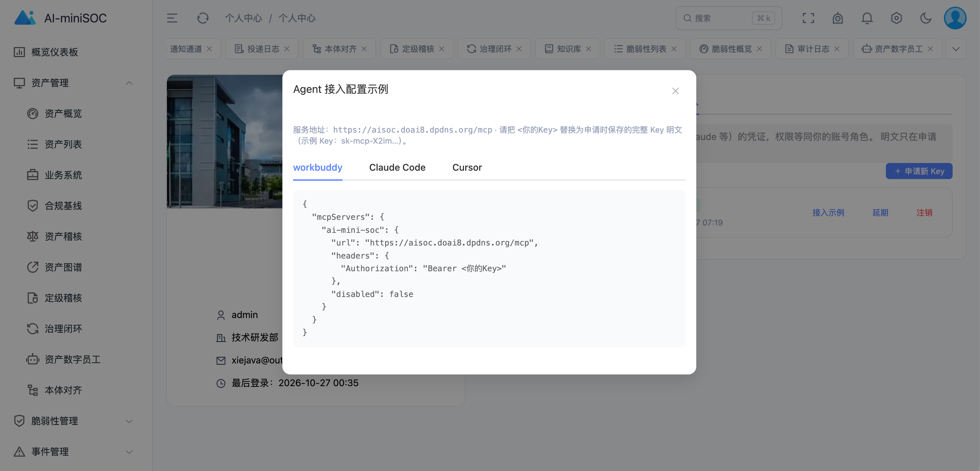The width and height of the screenshot is (980, 471).
Task: Open 合规基线 sidebar item
Action: click(x=63, y=206)
